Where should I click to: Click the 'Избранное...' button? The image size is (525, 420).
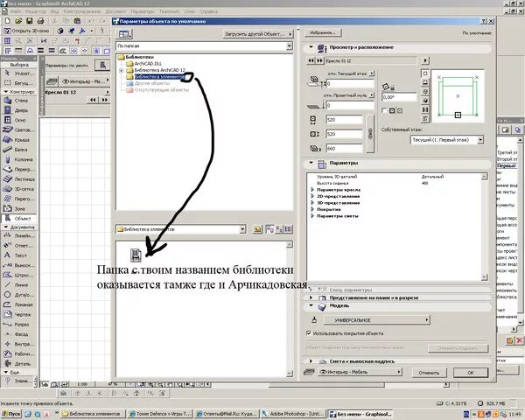323,33
